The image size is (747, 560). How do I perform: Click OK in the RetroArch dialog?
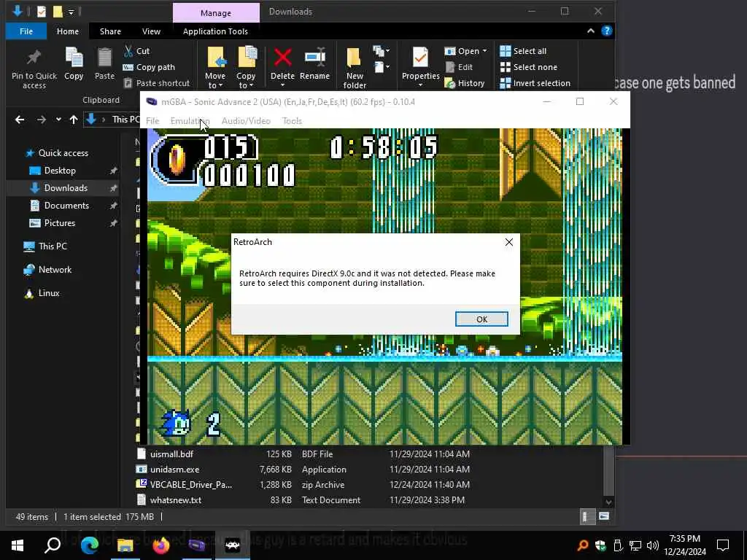tap(481, 319)
